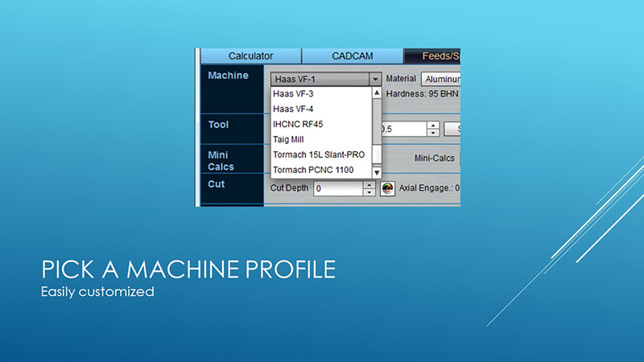Pick Tormach 15L Slant-PRO from list
The image size is (644, 362).
click(x=320, y=154)
